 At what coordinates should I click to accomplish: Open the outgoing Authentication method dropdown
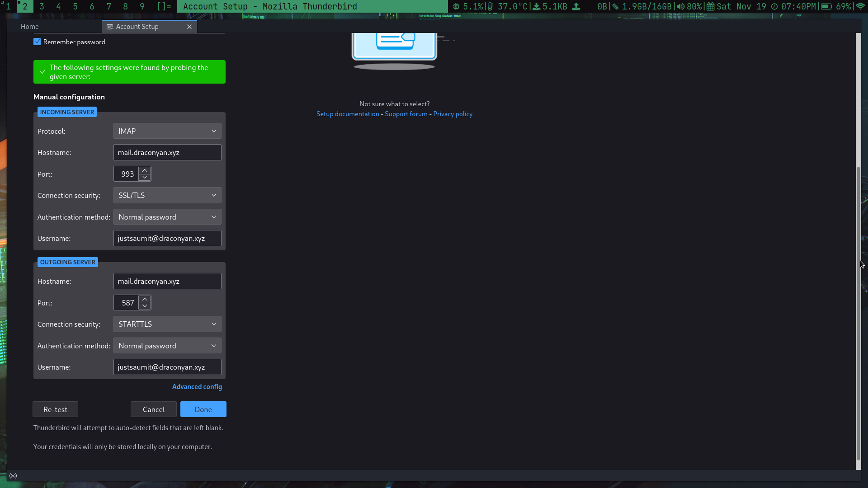[167, 346]
